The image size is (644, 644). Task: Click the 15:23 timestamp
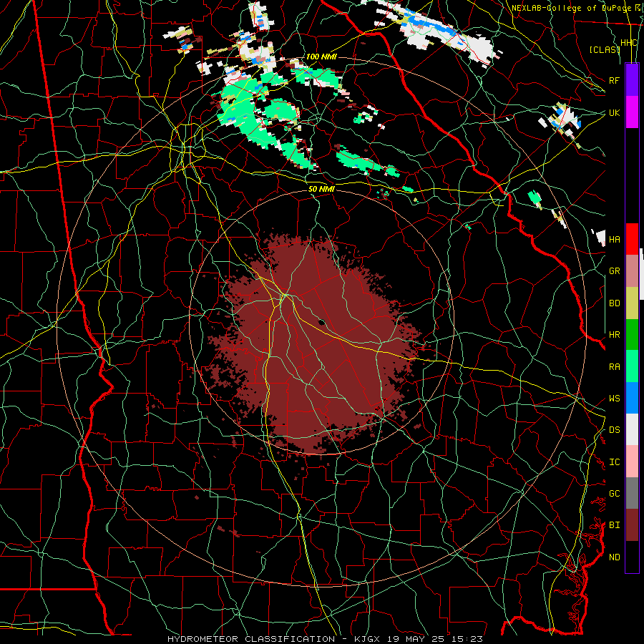point(468,639)
